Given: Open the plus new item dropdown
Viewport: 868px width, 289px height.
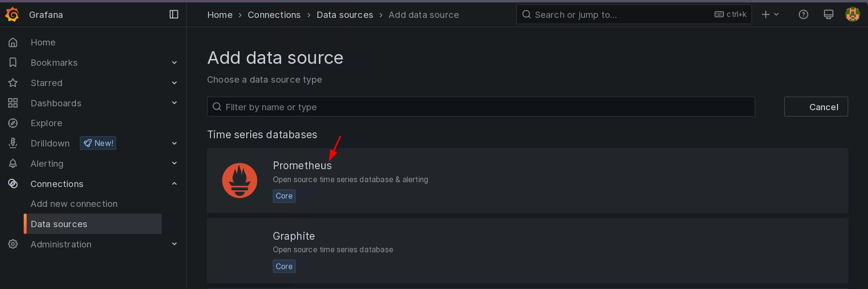Looking at the screenshot, I should pos(770,14).
